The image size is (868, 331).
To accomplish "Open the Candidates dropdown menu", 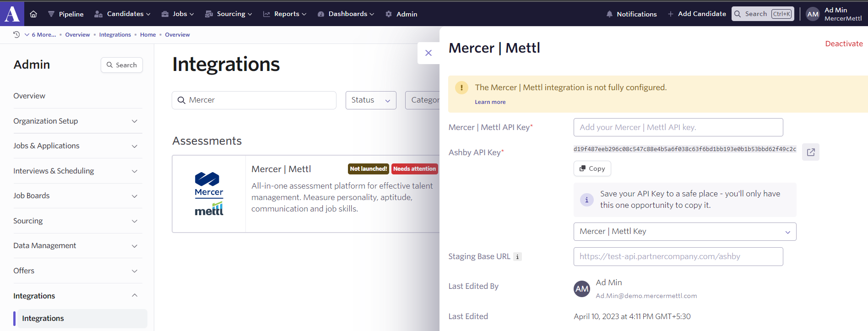I will 122,14.
